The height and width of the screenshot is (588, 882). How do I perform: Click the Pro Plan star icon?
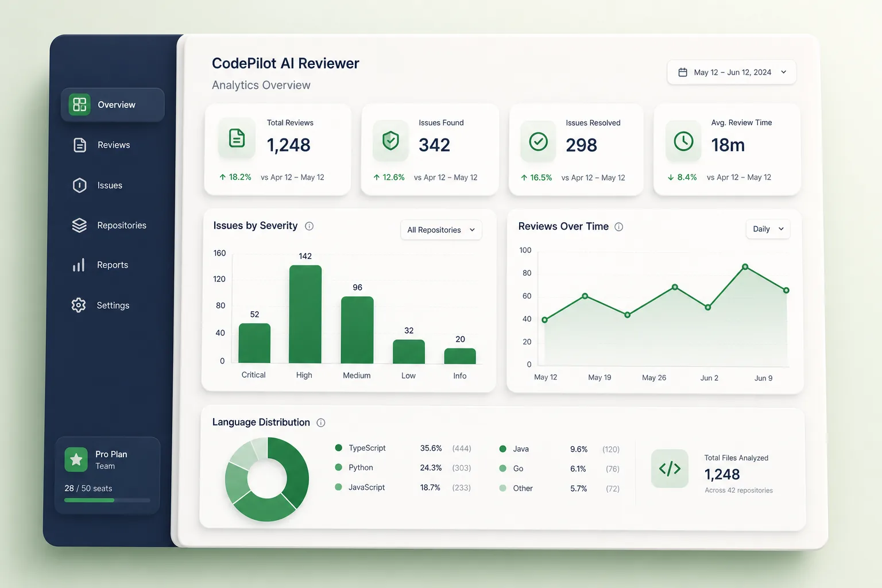[x=76, y=459]
